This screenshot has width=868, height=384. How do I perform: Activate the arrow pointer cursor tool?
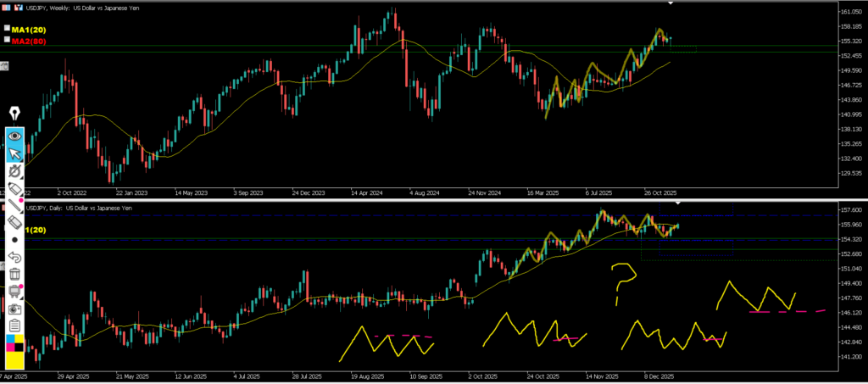click(14, 153)
